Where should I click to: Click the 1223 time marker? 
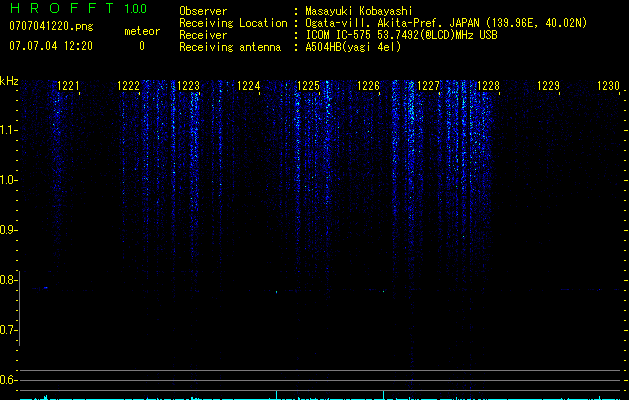(x=188, y=86)
